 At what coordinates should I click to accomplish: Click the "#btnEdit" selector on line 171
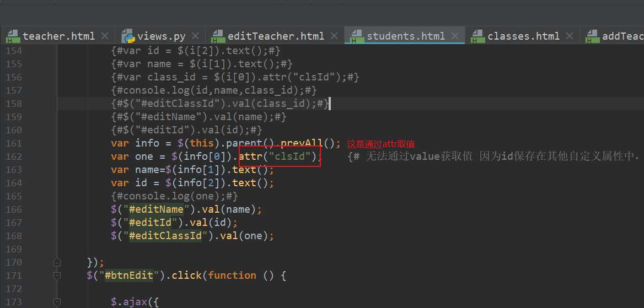[129, 275]
